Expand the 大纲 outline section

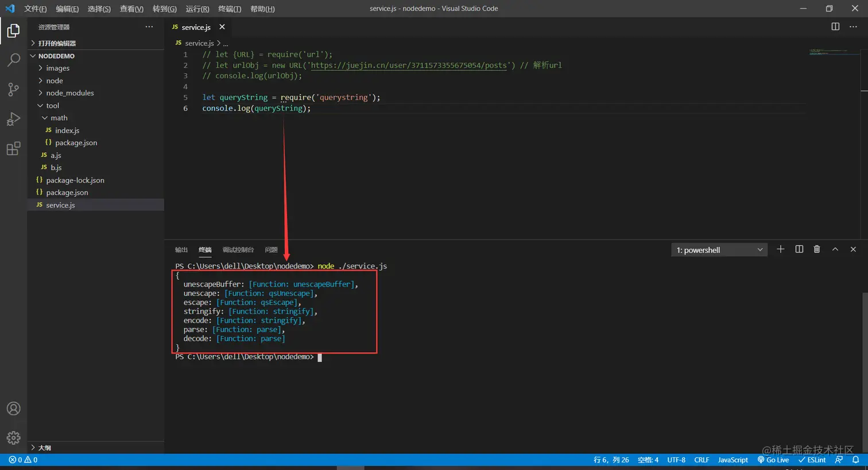click(x=95, y=448)
